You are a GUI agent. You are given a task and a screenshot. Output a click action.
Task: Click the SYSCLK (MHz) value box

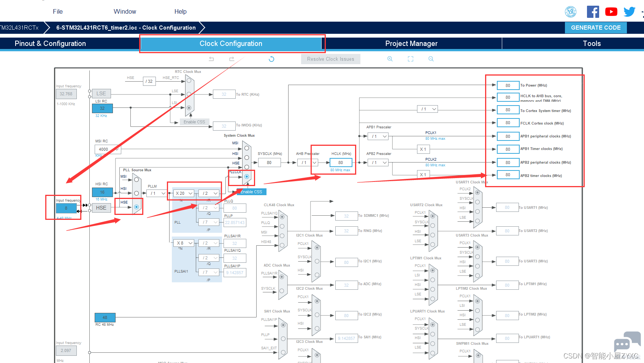(x=269, y=163)
